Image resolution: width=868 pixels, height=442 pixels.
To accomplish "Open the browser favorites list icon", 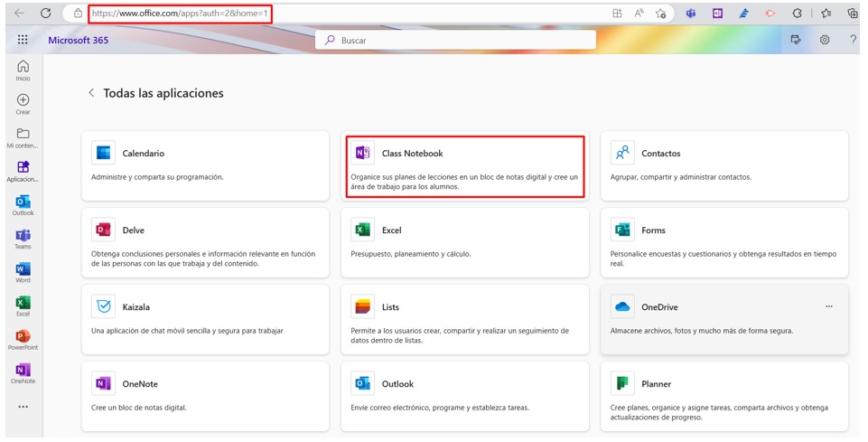I will coord(826,14).
